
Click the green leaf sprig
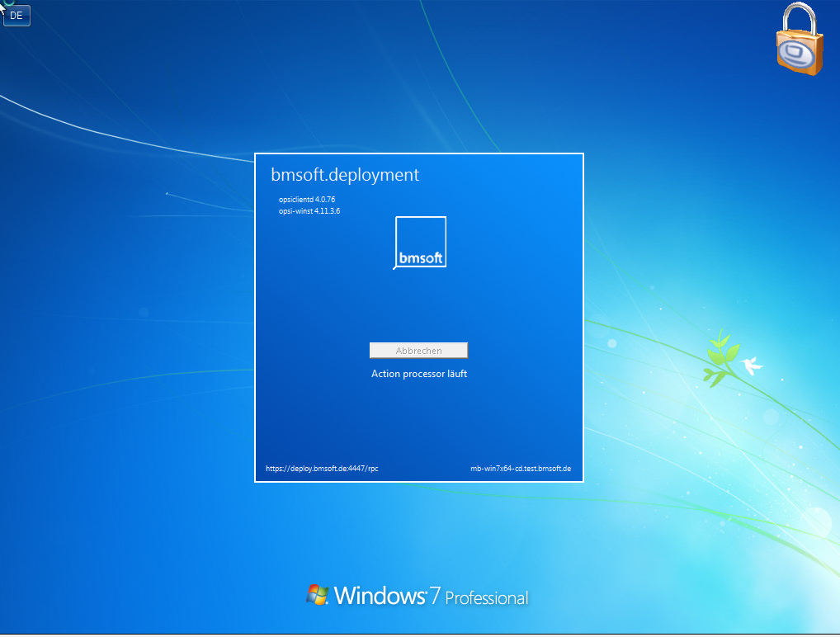coord(720,357)
